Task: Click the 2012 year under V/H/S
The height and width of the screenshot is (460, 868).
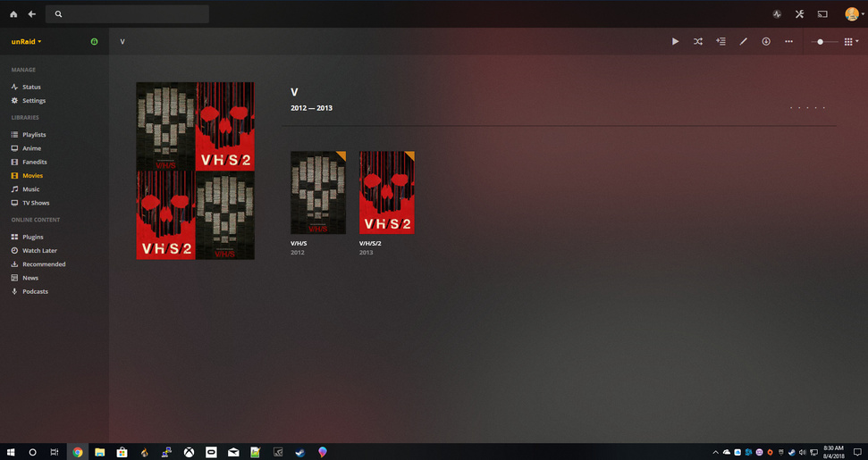Action: pos(298,253)
